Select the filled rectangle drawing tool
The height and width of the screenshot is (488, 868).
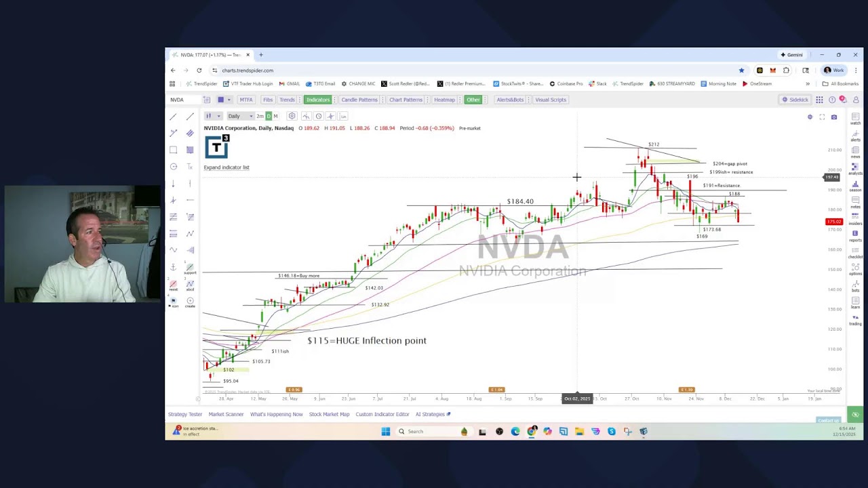point(190,150)
